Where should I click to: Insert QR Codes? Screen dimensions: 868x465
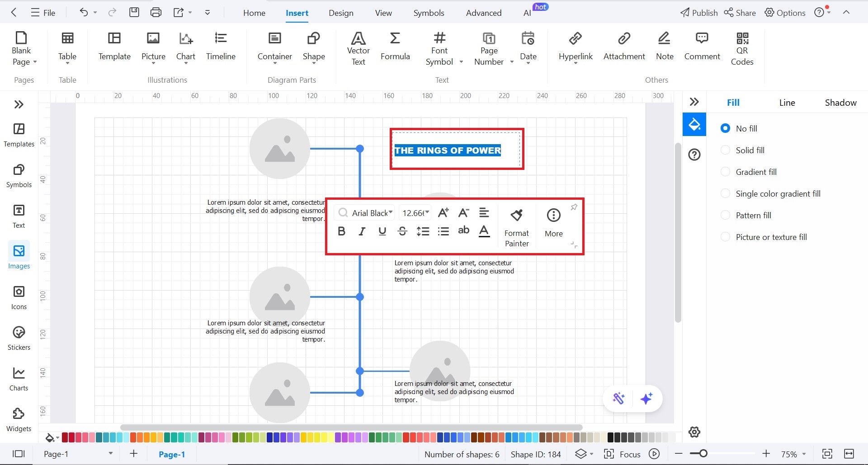(742, 49)
